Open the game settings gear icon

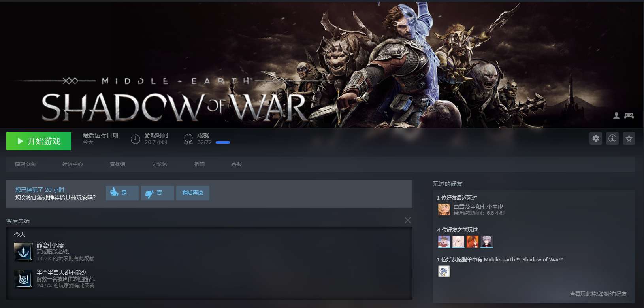[596, 138]
